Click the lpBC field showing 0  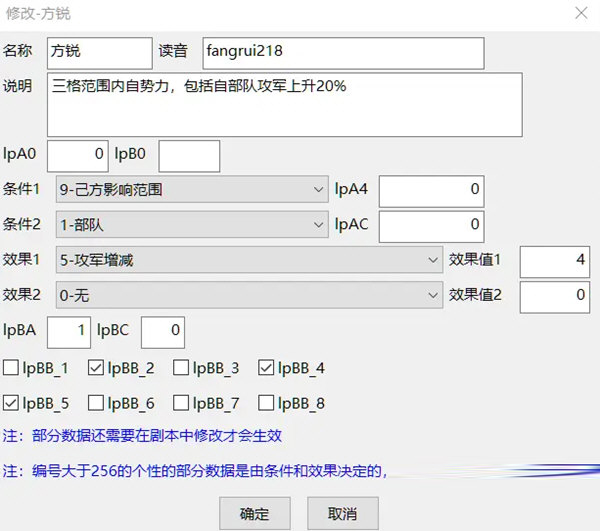tap(163, 332)
